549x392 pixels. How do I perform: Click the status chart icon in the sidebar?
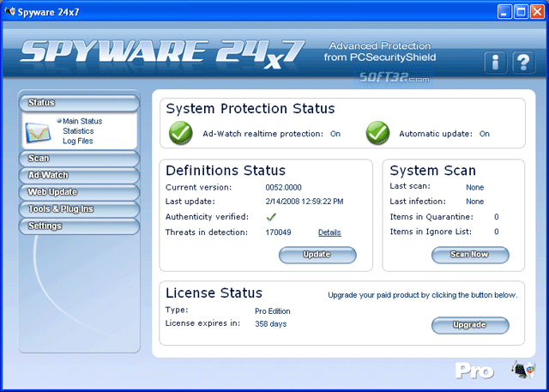click(x=38, y=132)
